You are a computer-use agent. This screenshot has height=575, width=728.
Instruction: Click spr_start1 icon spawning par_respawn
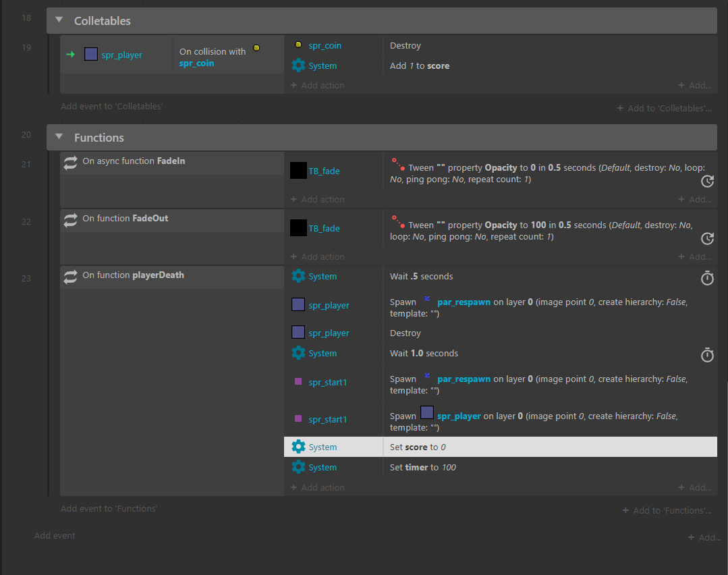pos(298,381)
